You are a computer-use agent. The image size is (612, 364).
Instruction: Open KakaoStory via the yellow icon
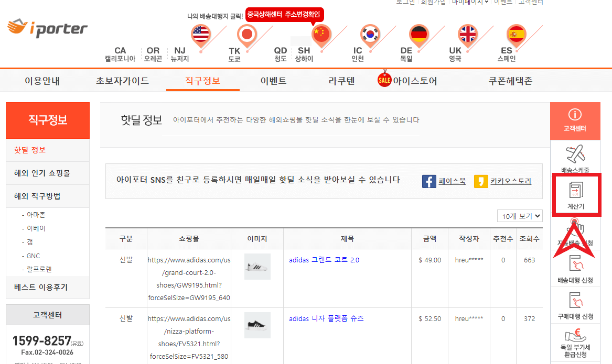pos(481,181)
